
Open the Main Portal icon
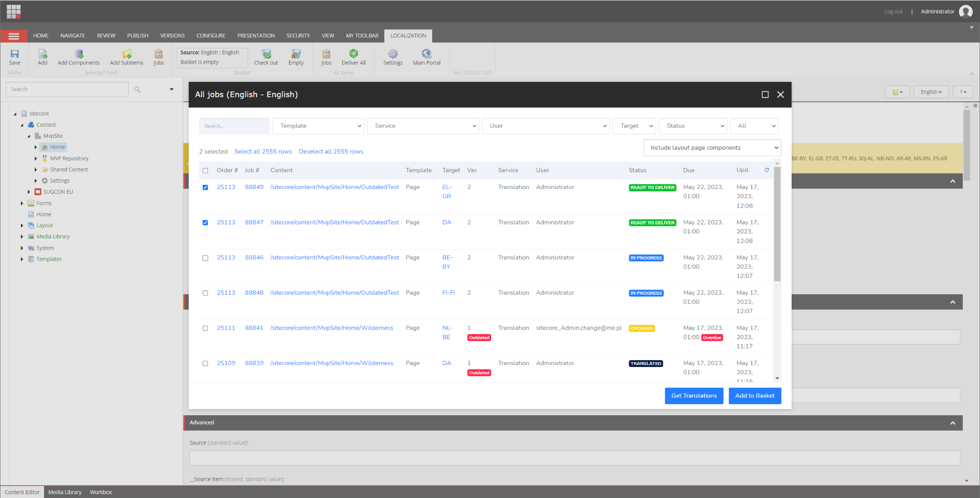pos(426,54)
